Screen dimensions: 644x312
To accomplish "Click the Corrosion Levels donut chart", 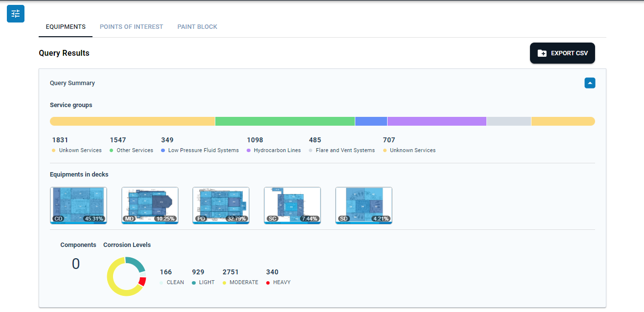I will click(127, 277).
